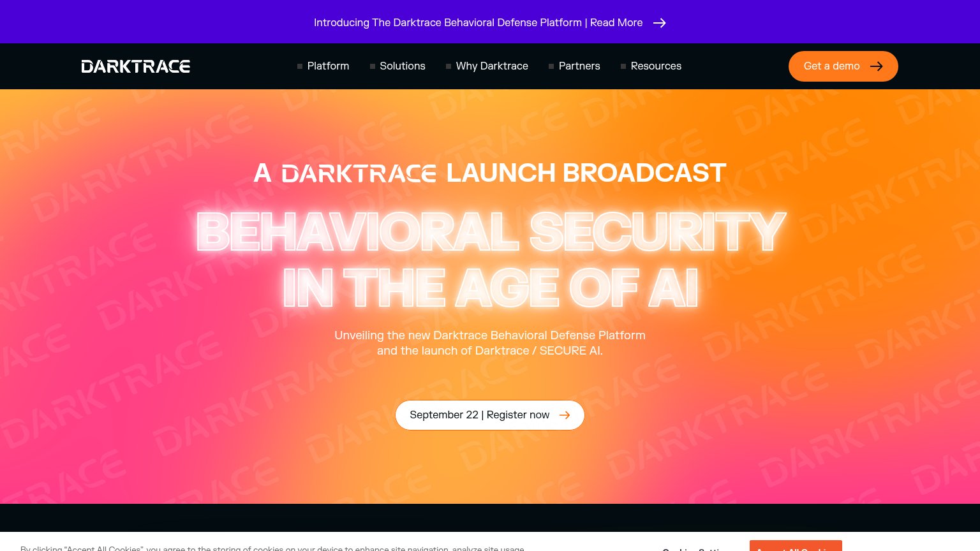980x551 pixels.
Task: Click the 'Behavioral Security in the Age of AI' headline
Action: [490, 260]
